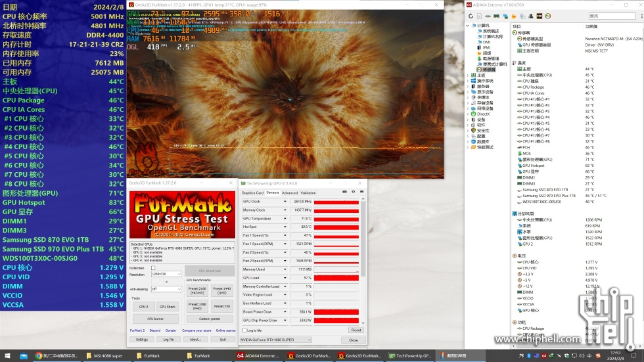Click the Custom preset button in FurMark
644x362 pixels.
point(210,319)
